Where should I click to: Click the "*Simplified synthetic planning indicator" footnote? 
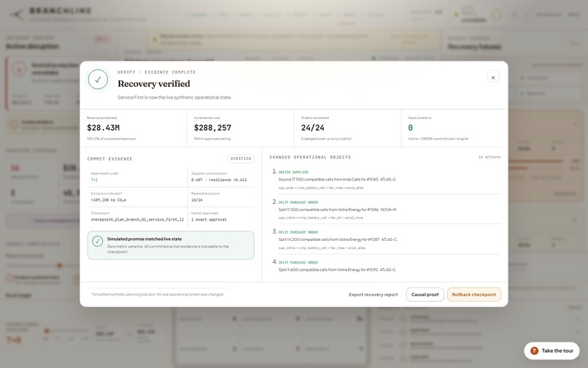pyautogui.click(x=158, y=294)
